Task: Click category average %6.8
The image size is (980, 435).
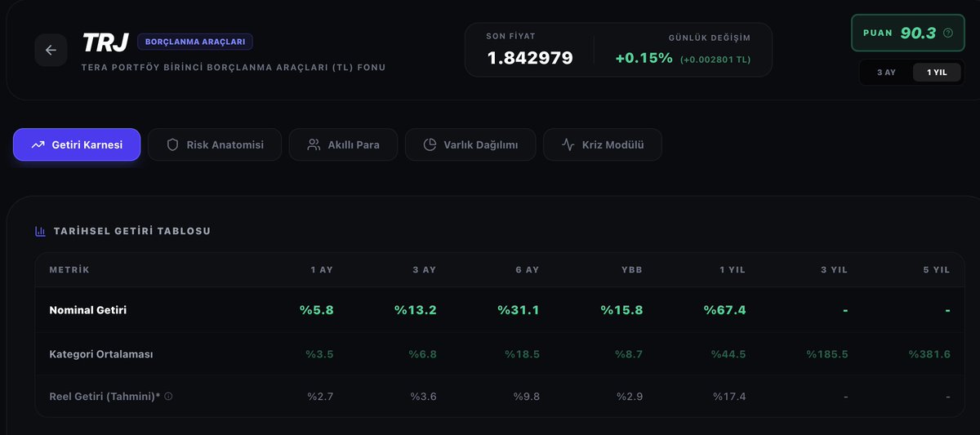Action: 422,354
